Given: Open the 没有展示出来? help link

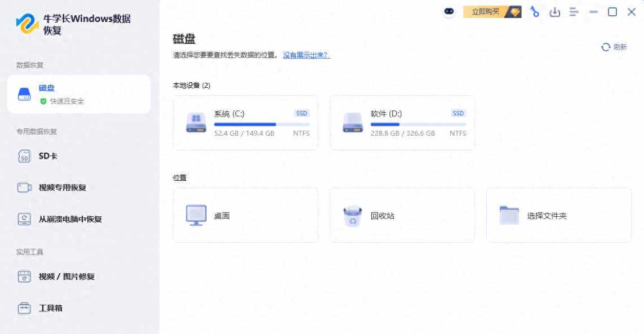Looking at the screenshot, I should click(x=306, y=55).
